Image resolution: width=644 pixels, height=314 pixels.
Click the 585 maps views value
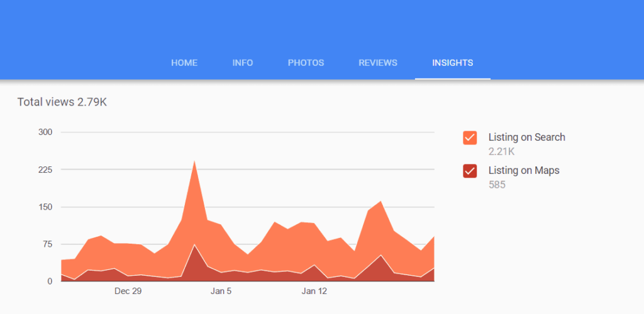pyautogui.click(x=497, y=185)
